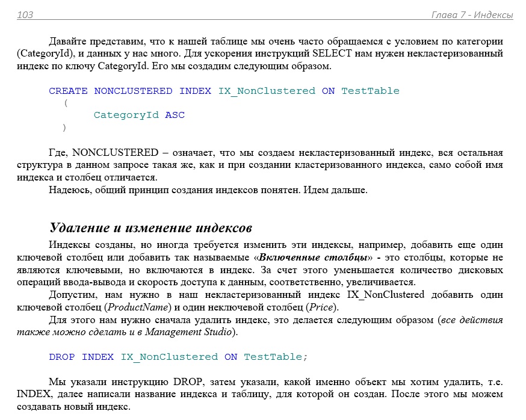Click DROP keyword in the DROP INDEX statement
The width and height of the screenshot is (526, 420).
(62, 357)
